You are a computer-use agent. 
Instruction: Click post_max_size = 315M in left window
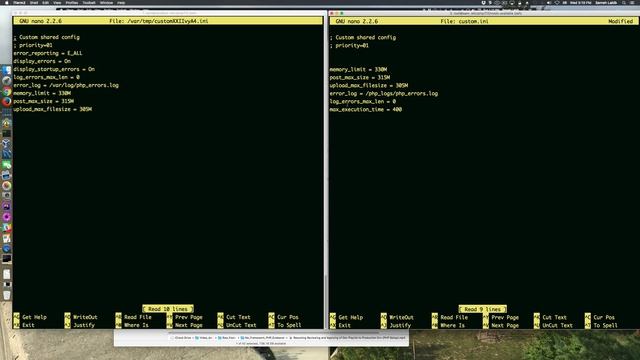[44, 101]
